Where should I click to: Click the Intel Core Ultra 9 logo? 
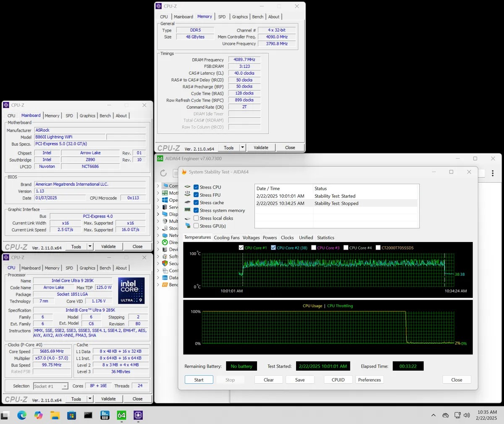(131, 290)
